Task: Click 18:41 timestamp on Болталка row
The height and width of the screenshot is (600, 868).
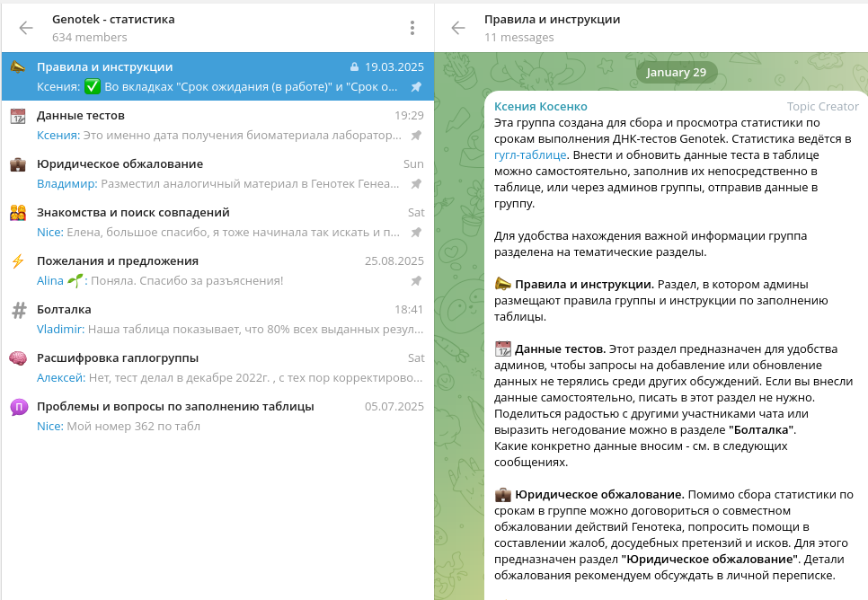Action: pyautogui.click(x=409, y=309)
